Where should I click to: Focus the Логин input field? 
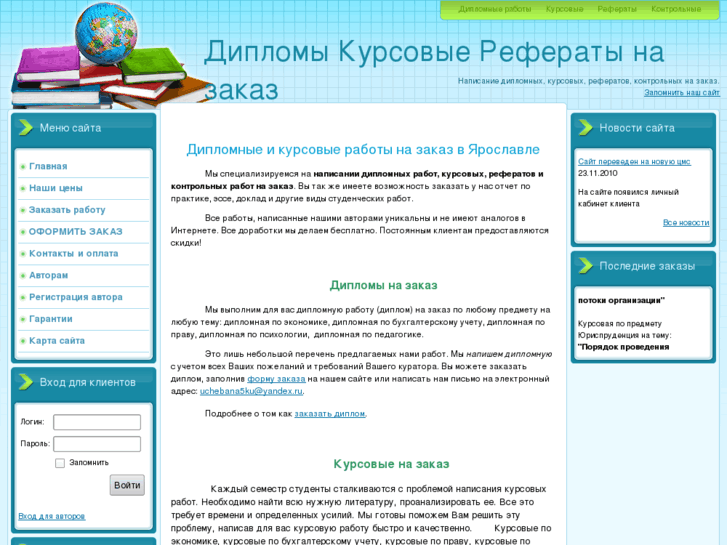tap(97, 422)
